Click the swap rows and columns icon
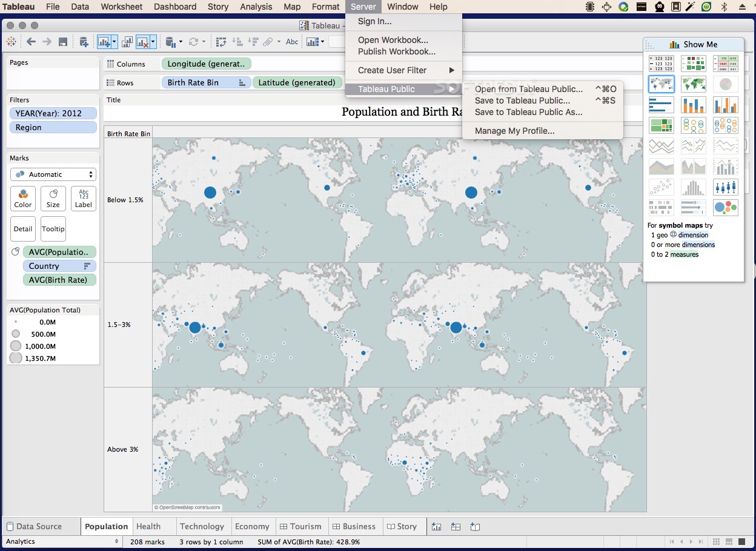The height and width of the screenshot is (551, 756). pyautogui.click(x=221, y=42)
